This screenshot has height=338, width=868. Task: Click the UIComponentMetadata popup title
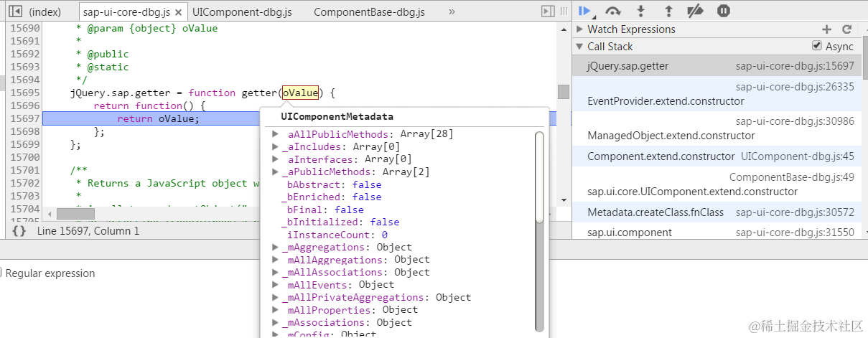(x=337, y=116)
